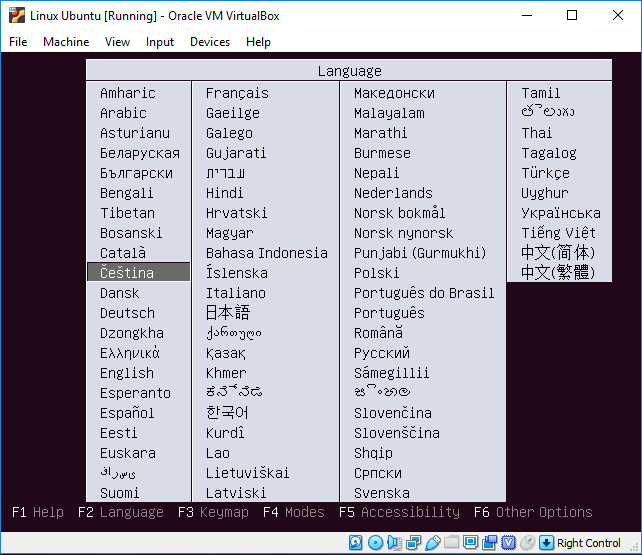Screen dimensions: 642x555
Task: Open the Input menu
Action: tap(159, 42)
